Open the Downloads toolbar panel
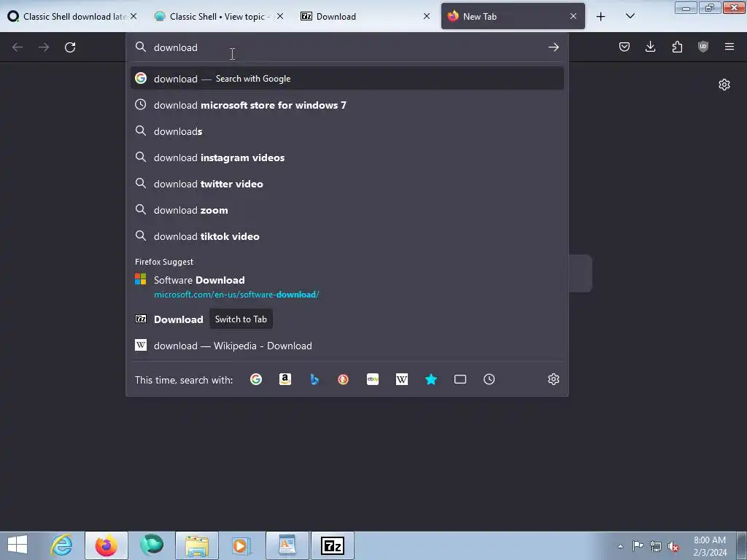This screenshot has width=747, height=560. point(650,47)
